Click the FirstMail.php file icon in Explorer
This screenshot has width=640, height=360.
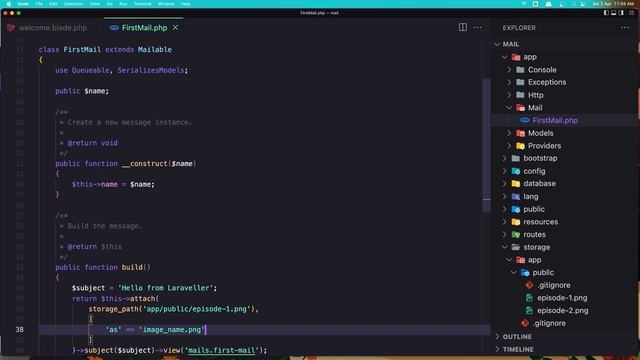point(525,120)
